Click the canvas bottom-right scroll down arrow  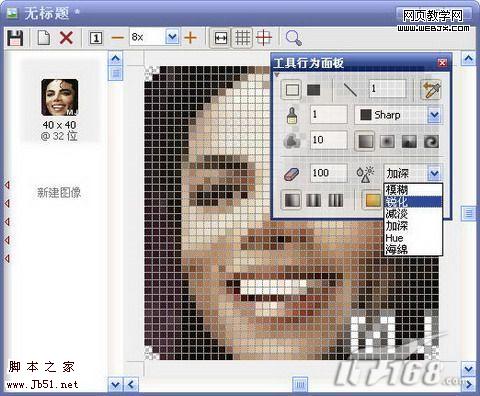[468, 369]
